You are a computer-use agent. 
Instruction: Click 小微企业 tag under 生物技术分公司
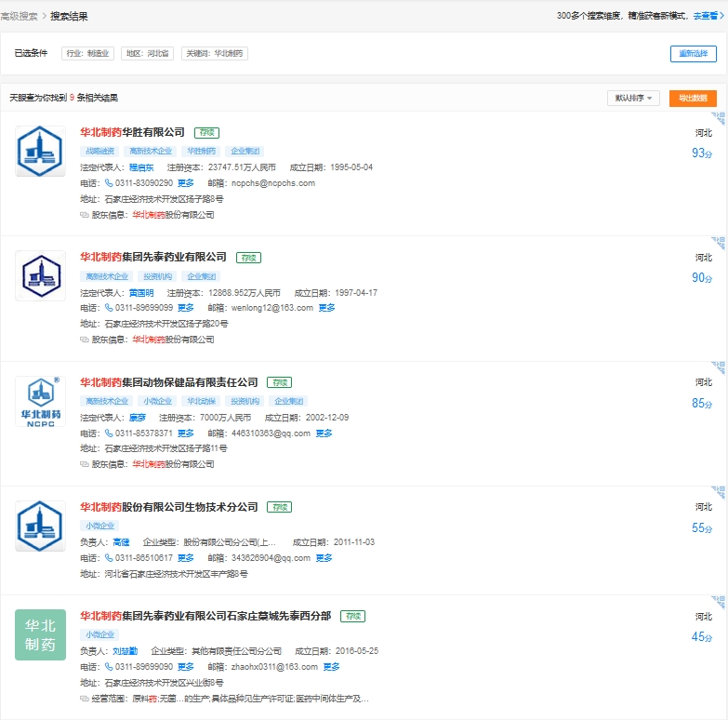point(99,526)
